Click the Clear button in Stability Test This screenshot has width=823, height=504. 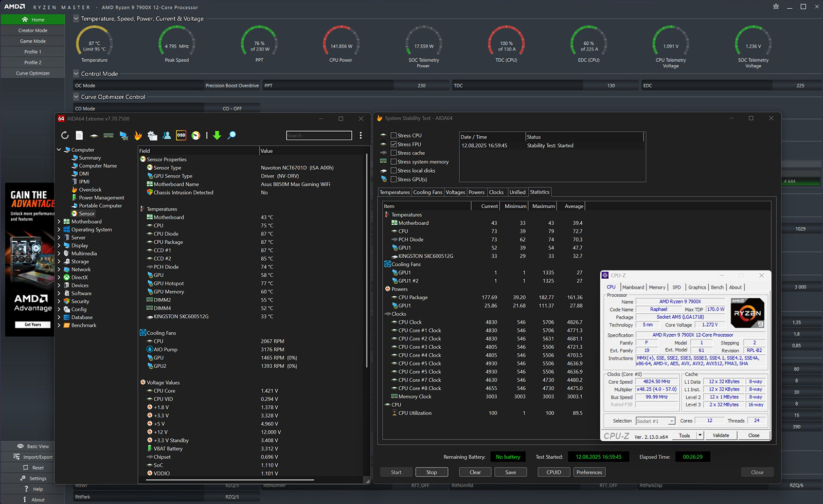coord(475,472)
